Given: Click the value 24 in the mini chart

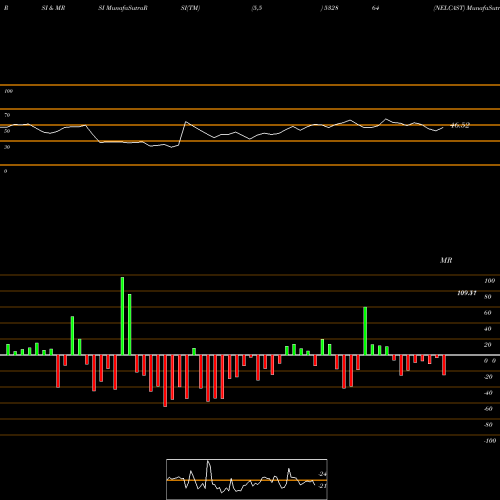Looking at the screenshot, I should [x=323, y=474].
